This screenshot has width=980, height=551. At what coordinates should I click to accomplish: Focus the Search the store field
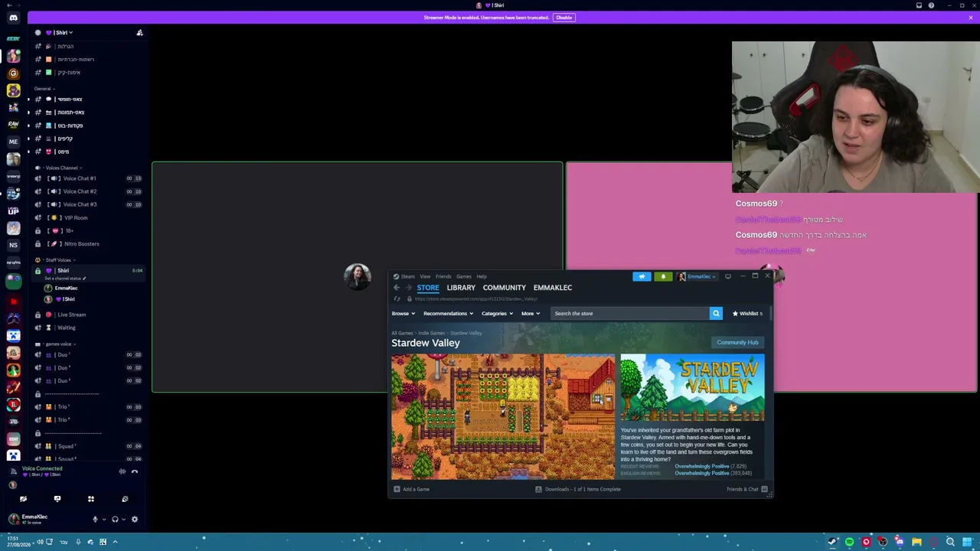coord(629,313)
